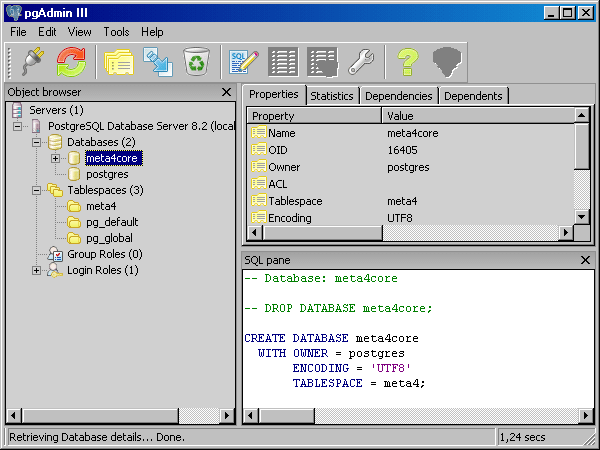
Task: Click the Property column header
Action: click(314, 116)
